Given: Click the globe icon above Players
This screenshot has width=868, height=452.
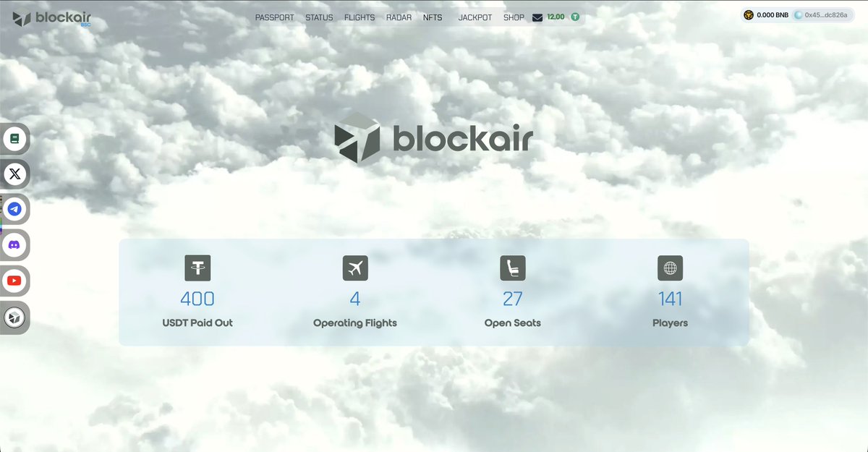Looking at the screenshot, I should 671,268.
